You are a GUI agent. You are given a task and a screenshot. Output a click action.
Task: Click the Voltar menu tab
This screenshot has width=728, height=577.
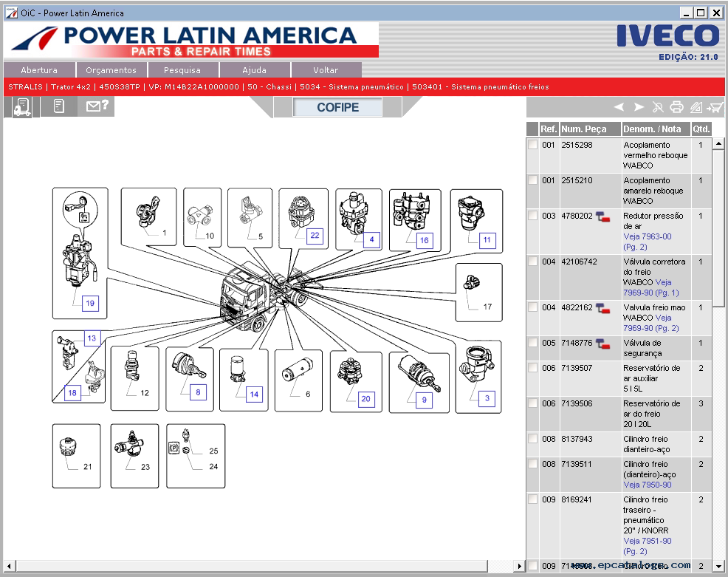[326, 70]
